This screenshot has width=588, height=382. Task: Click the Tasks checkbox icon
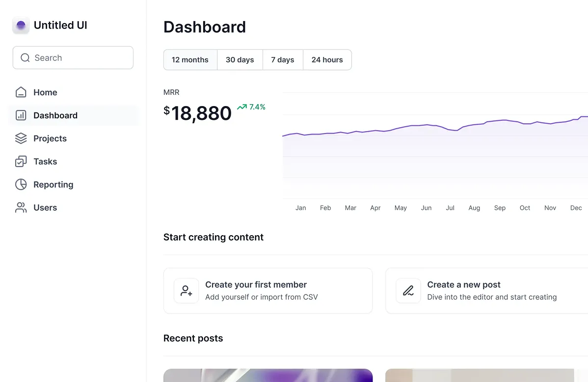(21, 162)
